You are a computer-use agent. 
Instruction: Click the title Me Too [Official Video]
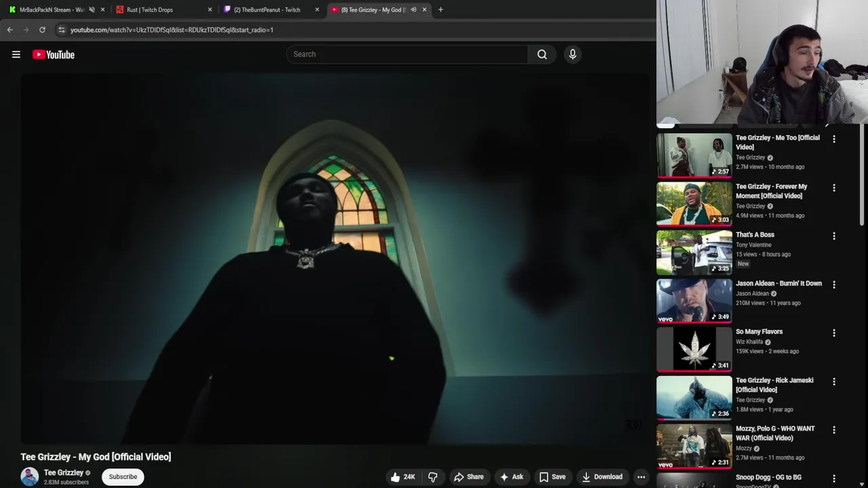click(778, 142)
